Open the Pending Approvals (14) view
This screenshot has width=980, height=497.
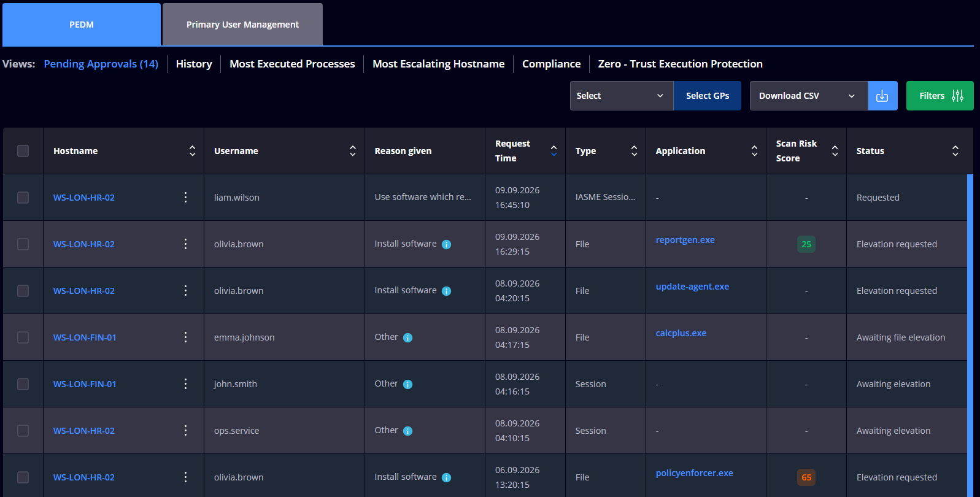click(x=101, y=64)
